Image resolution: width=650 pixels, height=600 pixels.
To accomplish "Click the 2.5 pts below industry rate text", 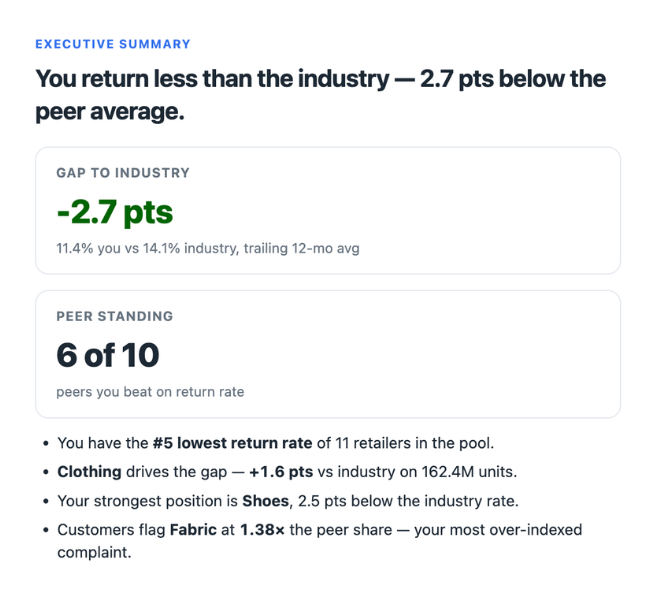I will pyautogui.click(x=408, y=501).
